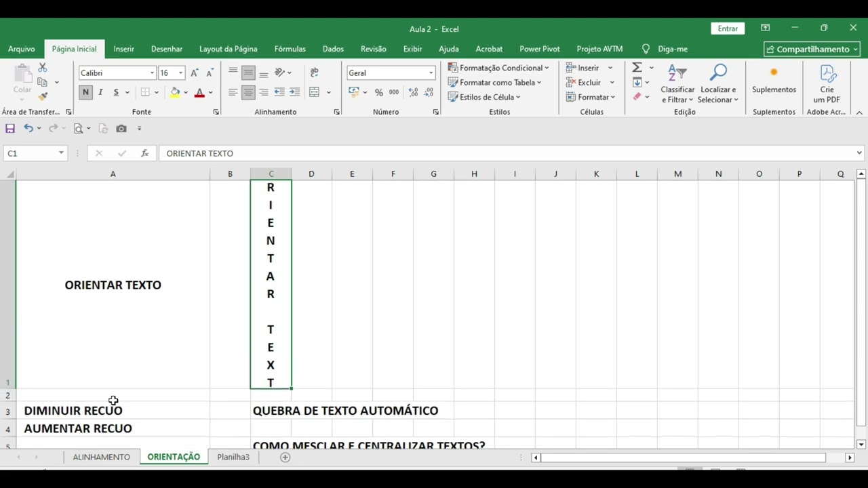Open Suplementos add-ins icon
The width and height of the screenshot is (868, 488).
[x=774, y=81]
